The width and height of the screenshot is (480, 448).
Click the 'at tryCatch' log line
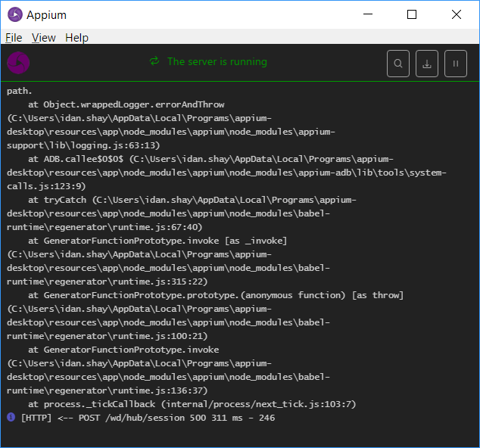(x=192, y=200)
